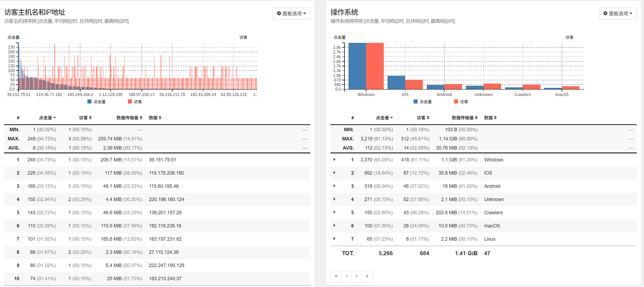Select IP address 183.215.240.37
Screen dimensions: 644x287
point(165,279)
